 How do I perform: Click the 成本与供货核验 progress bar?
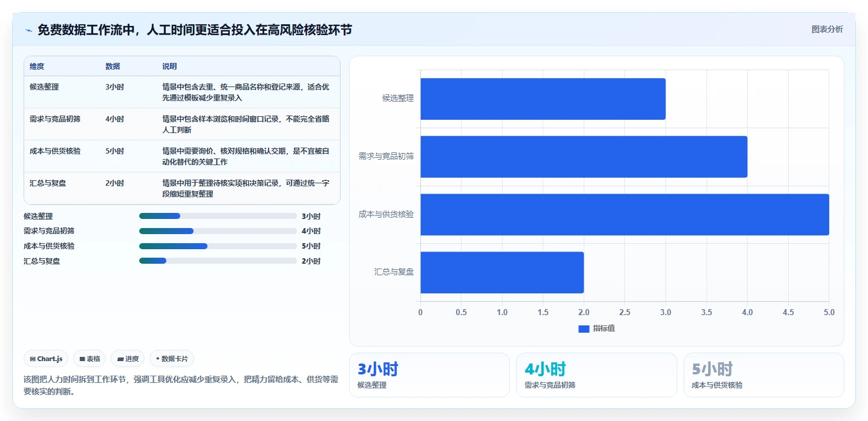(218, 246)
